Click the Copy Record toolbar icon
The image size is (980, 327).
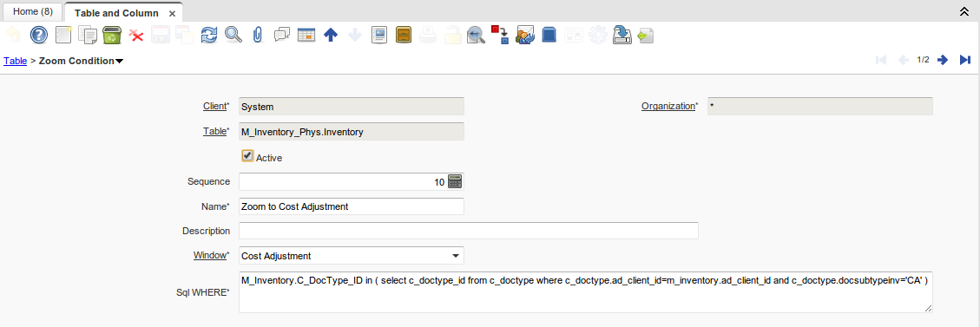(88, 35)
